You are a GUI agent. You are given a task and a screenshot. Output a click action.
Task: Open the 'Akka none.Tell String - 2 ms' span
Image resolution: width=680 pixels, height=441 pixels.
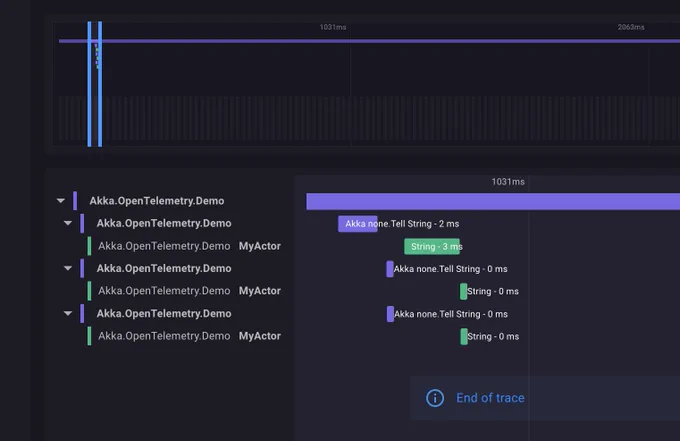358,224
